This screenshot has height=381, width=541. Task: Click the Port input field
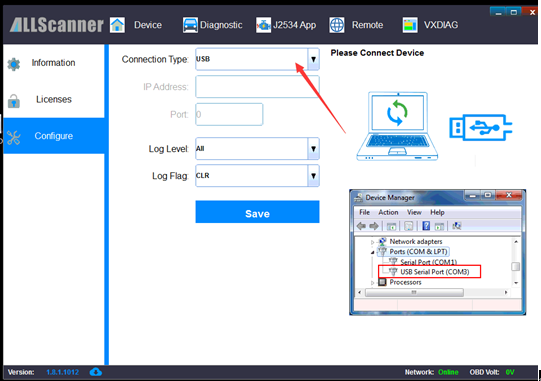coord(229,114)
